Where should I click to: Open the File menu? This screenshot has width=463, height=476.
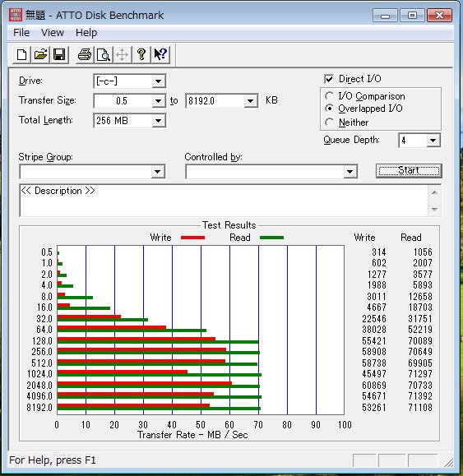(x=21, y=33)
